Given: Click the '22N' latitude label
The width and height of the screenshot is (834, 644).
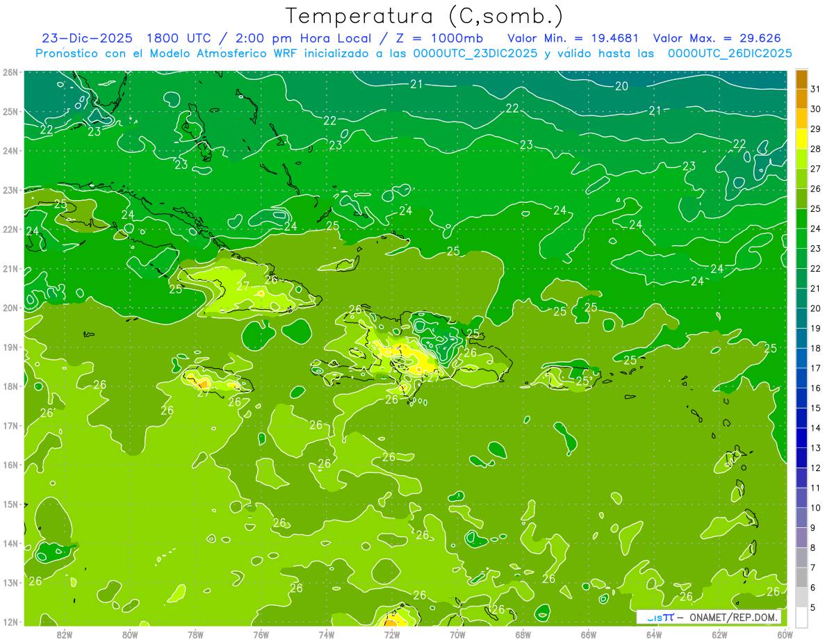Looking at the screenshot, I should tap(10, 229).
